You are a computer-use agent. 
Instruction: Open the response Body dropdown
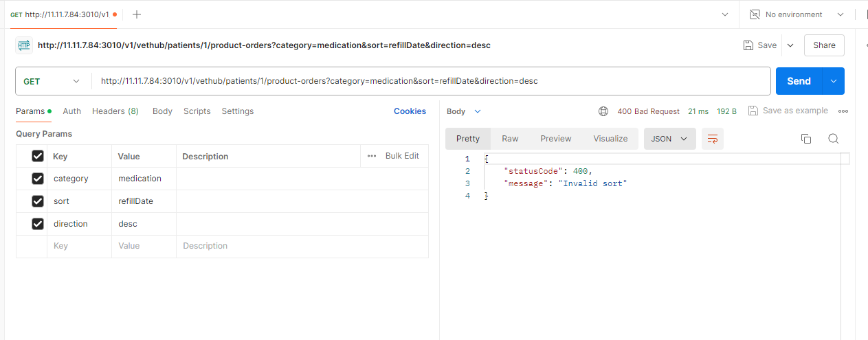[x=464, y=111]
